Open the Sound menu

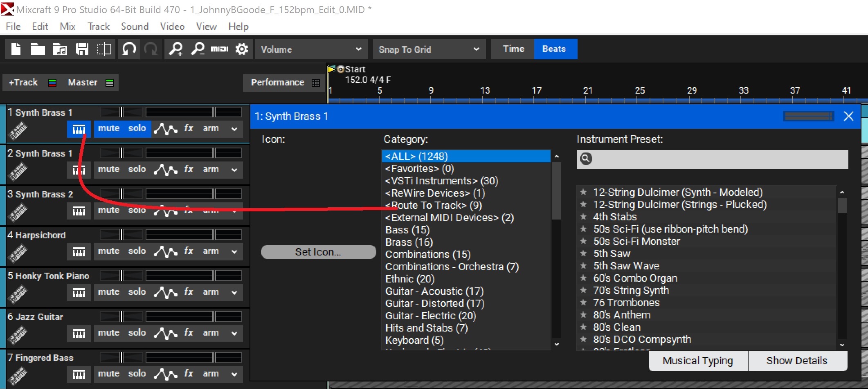(135, 27)
